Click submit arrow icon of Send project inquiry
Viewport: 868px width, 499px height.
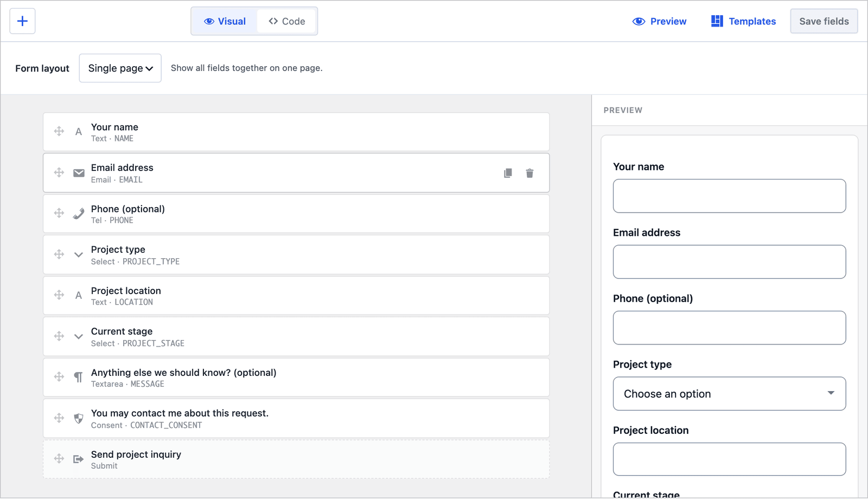point(79,459)
